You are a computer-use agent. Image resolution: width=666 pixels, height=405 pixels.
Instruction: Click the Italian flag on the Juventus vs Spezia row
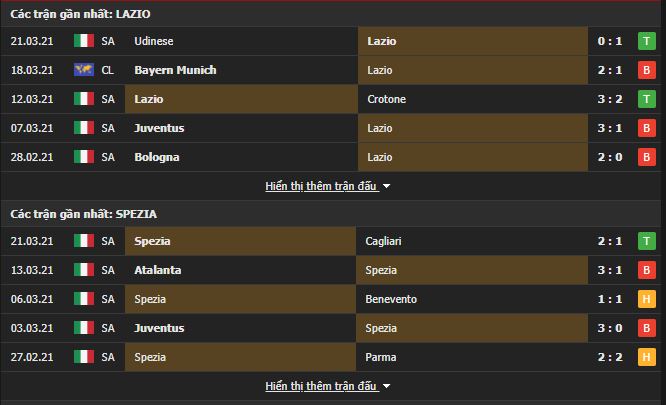coord(84,328)
